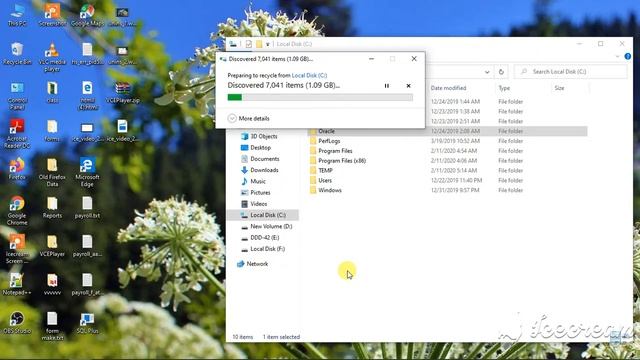Screen dimensions: 640x360
Task: Expand More details in the recycle dialog
Action: click(249, 118)
